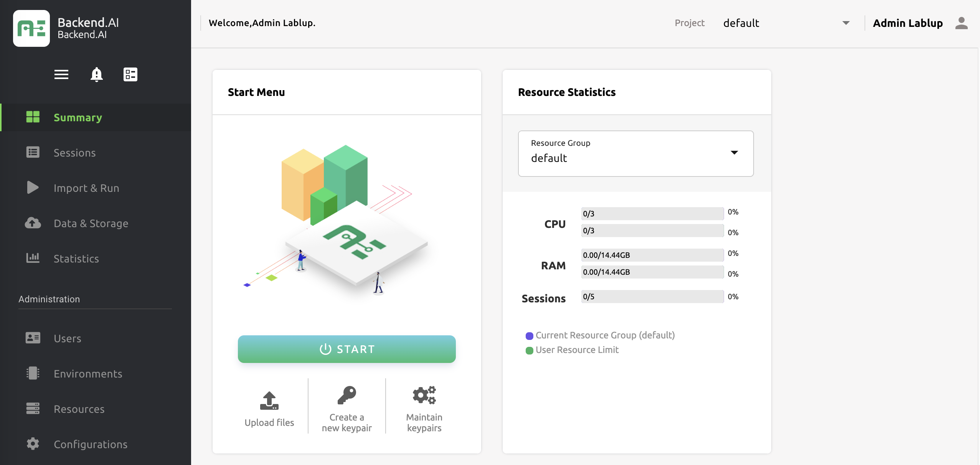Expand the Resource Group selector

[734, 153]
